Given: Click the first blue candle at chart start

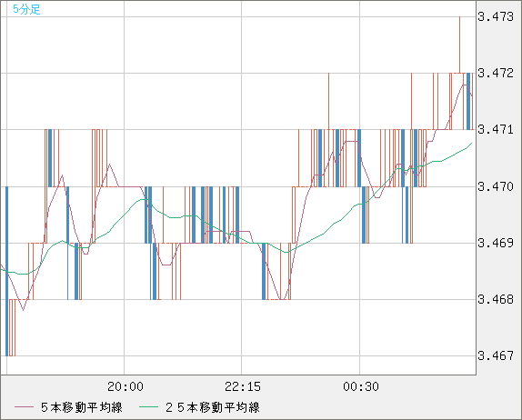Looking at the screenshot, I should pos(6,271).
